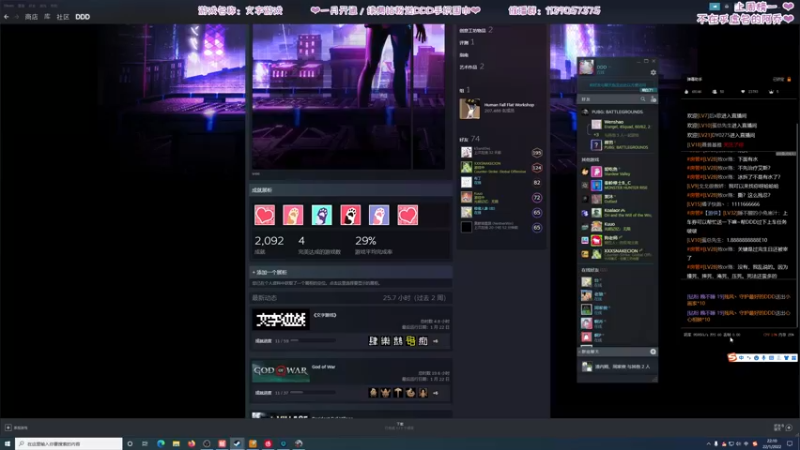
Task: Open the God of War game banner
Action: click(x=281, y=372)
